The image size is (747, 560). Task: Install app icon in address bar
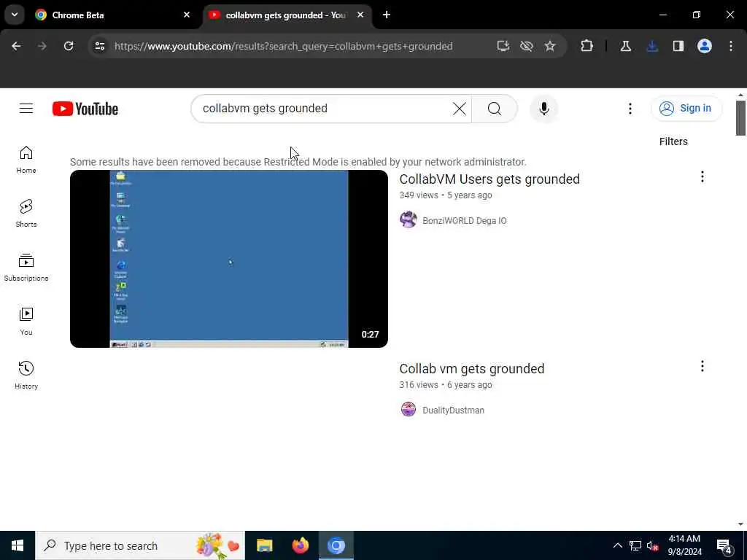(503, 46)
